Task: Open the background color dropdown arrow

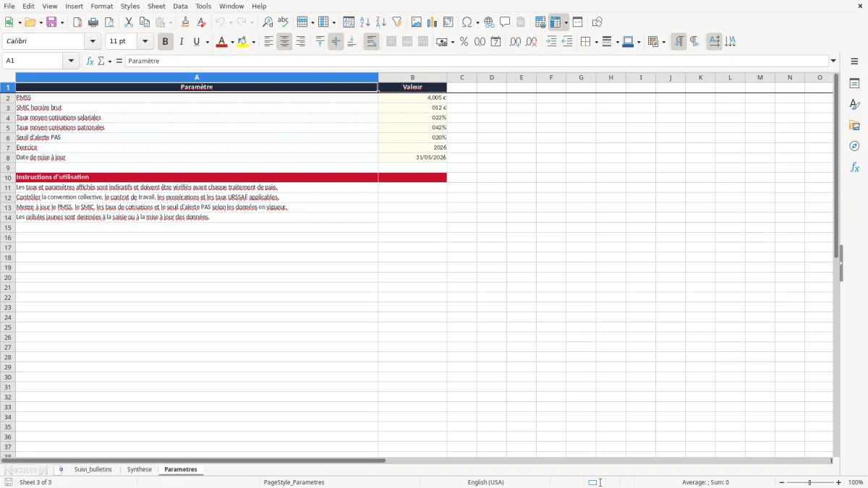Action: tap(253, 42)
